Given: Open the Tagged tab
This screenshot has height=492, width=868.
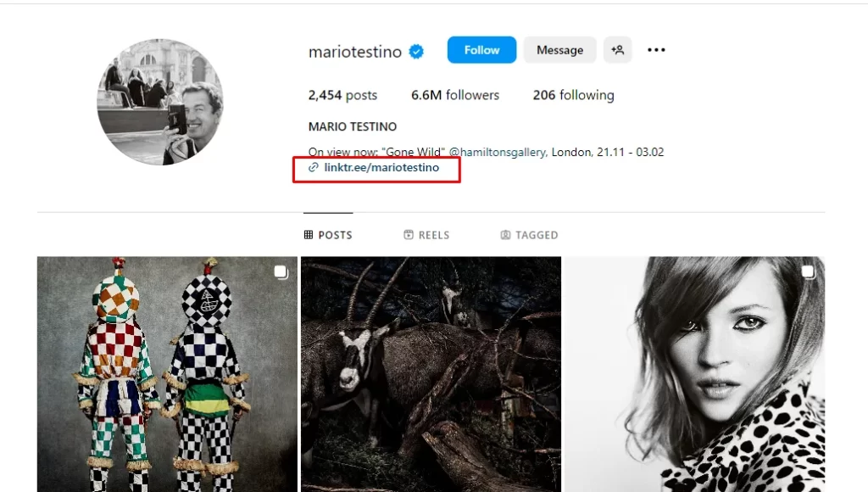Looking at the screenshot, I should point(529,235).
